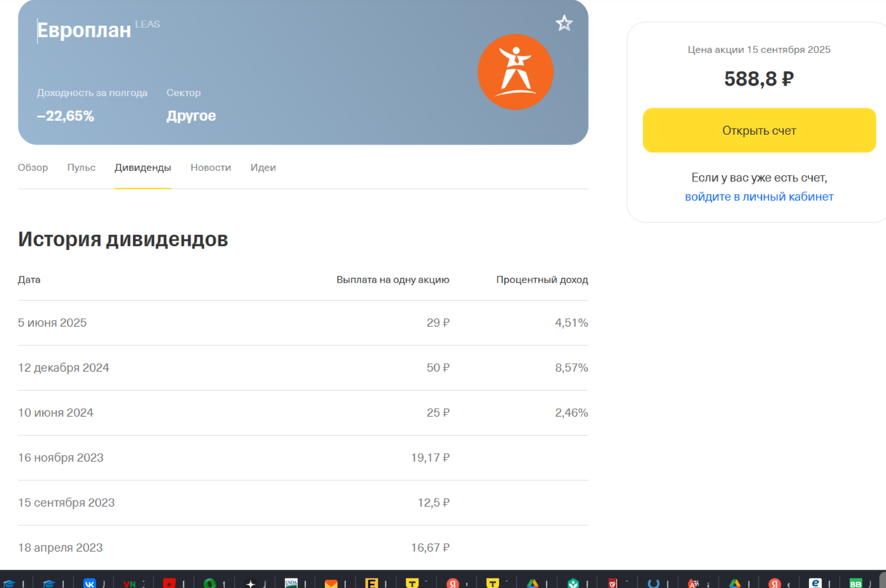Select the '18 апреля 2023' date row
This screenshot has height=588, width=886.
coord(303,547)
